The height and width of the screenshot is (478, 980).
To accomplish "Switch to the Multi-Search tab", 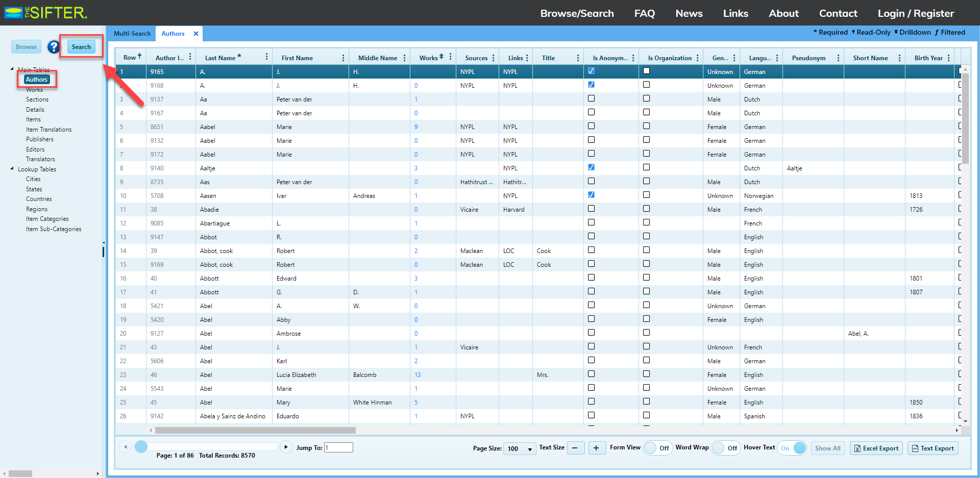I will (132, 34).
